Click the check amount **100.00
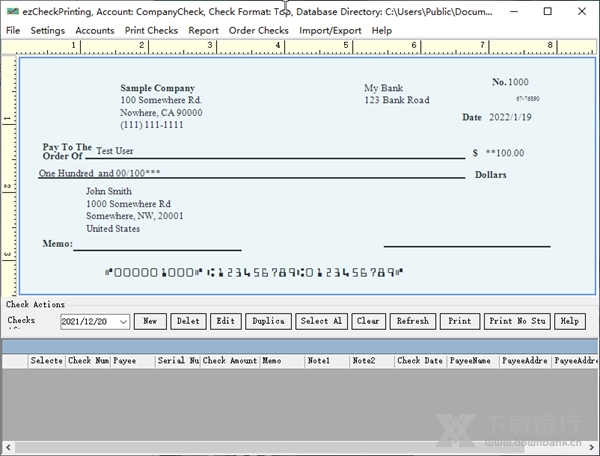 505,153
